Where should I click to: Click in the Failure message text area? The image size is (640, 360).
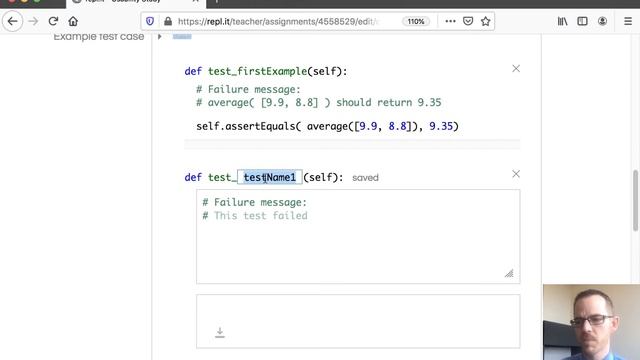pyautogui.click(x=358, y=236)
